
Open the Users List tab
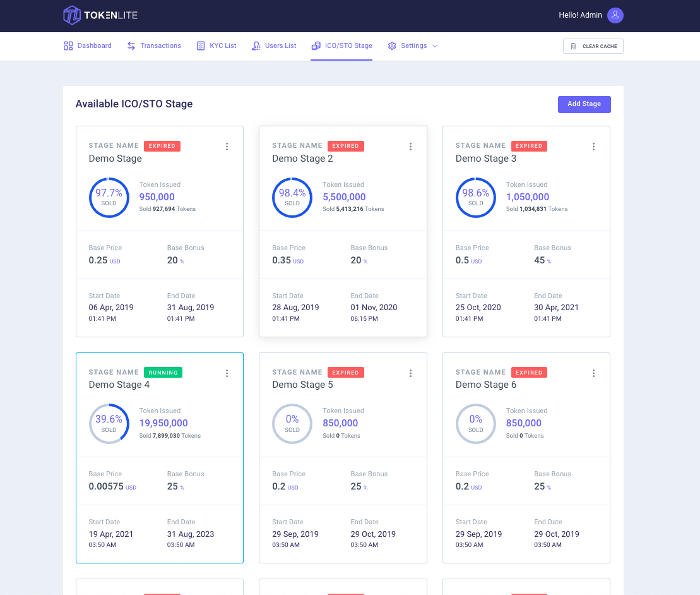[x=274, y=46]
